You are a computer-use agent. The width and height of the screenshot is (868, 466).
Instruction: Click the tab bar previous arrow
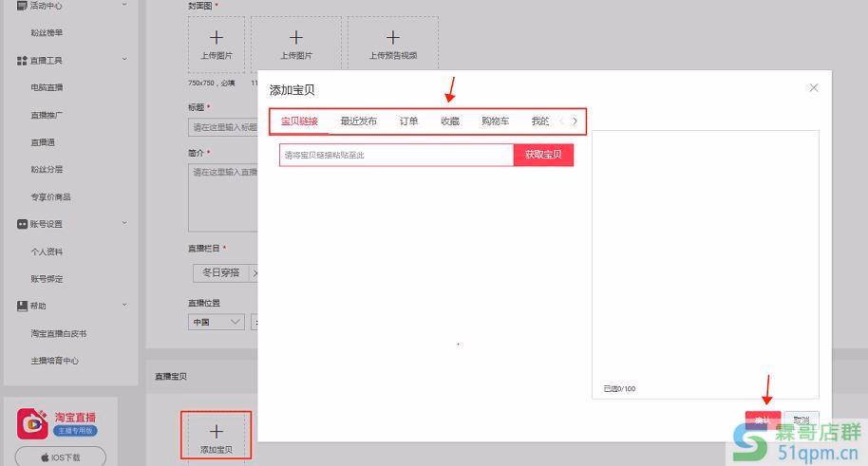click(561, 121)
